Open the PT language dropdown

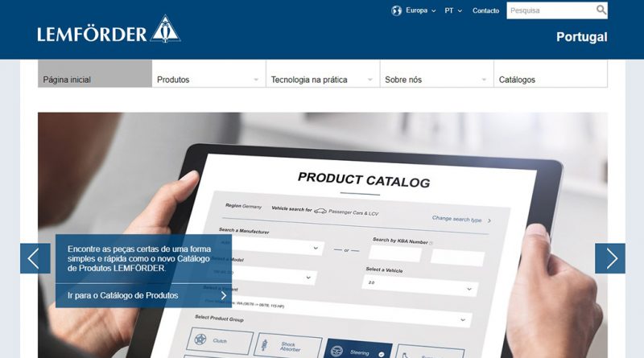coord(452,10)
